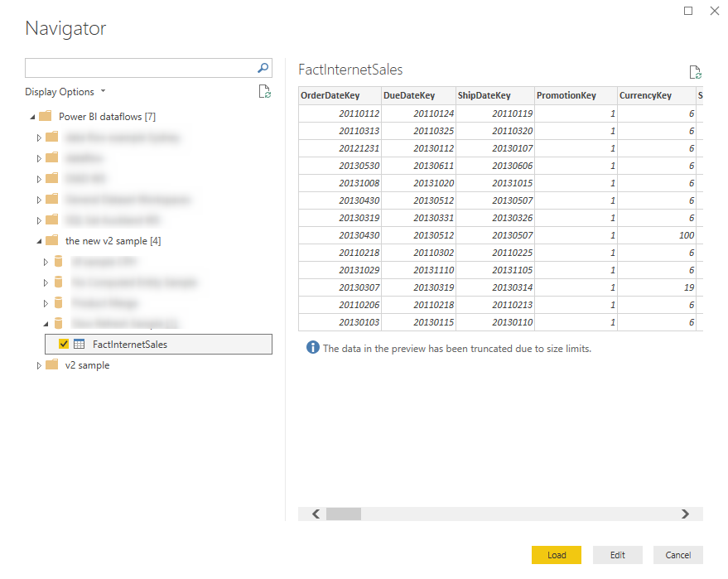
Task: Click the preview refresh icon above table
Action: [695, 72]
